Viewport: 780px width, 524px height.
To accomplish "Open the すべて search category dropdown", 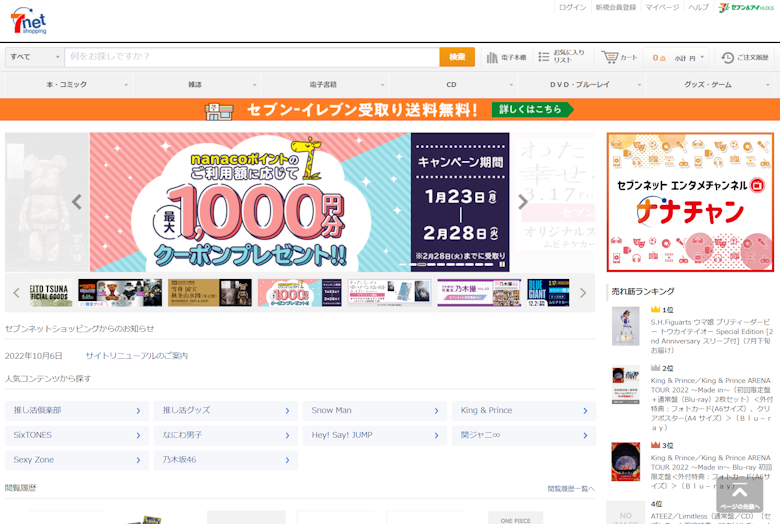I will pyautogui.click(x=35, y=57).
